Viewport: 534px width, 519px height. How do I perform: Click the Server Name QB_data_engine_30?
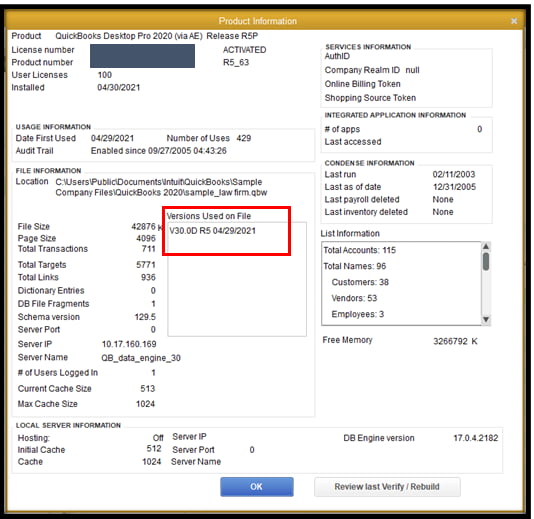point(141,358)
